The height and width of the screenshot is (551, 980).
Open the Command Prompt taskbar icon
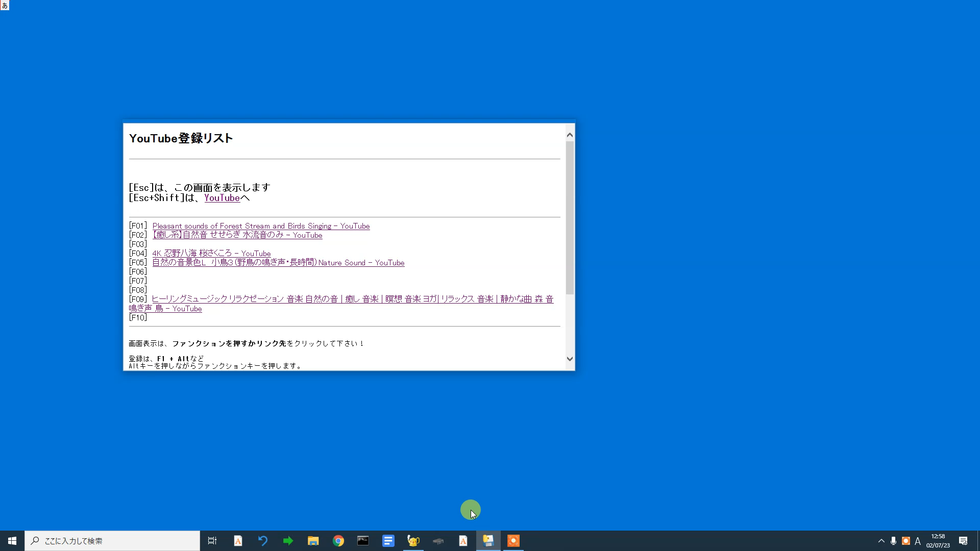pos(363,541)
